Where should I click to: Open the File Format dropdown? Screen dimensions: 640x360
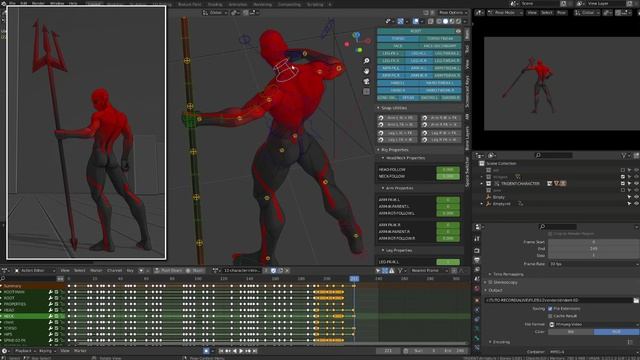tap(593, 324)
